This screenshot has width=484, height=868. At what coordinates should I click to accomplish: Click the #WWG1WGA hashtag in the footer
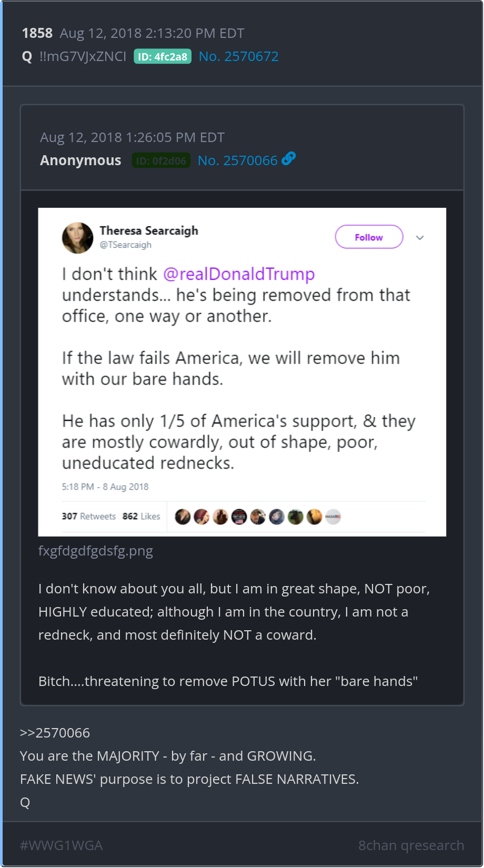point(61,845)
